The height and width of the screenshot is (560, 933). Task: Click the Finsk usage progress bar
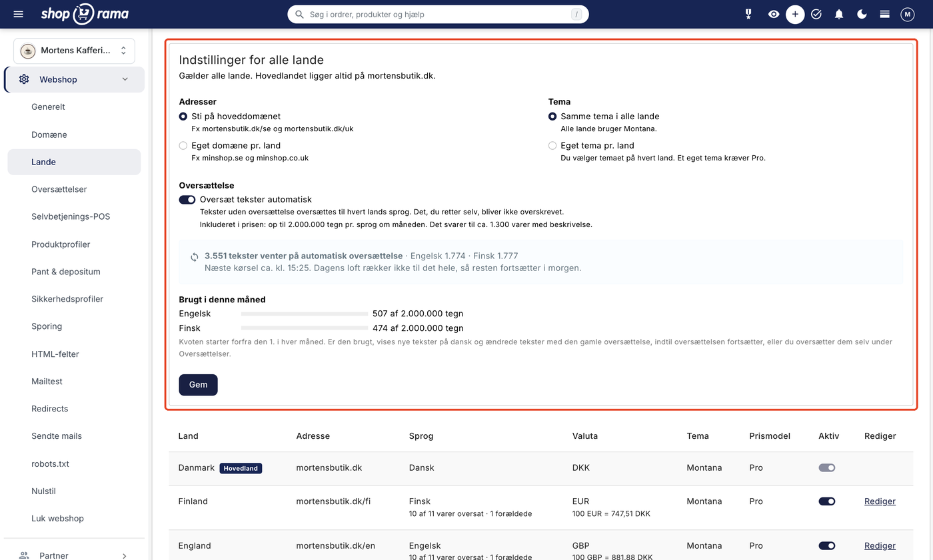point(305,328)
